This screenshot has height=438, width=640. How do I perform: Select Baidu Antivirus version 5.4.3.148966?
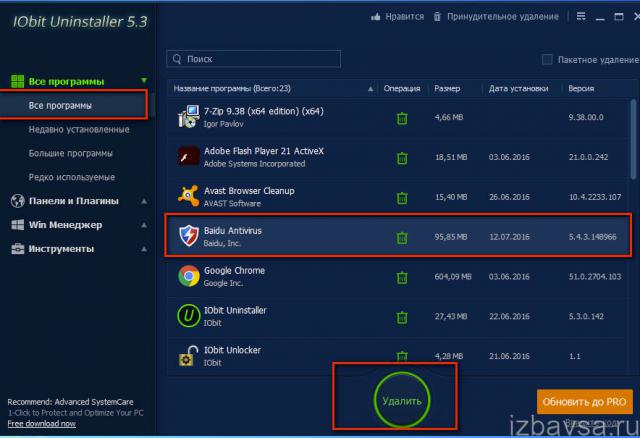coord(592,237)
